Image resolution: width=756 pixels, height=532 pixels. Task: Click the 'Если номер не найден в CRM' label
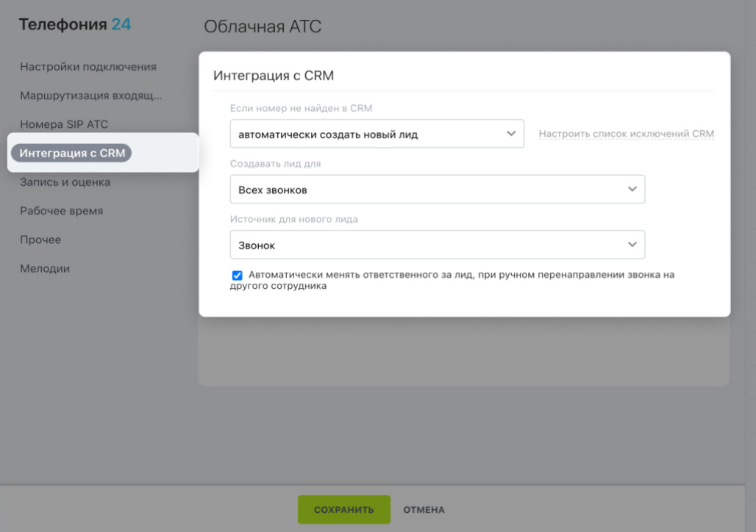pos(301,108)
